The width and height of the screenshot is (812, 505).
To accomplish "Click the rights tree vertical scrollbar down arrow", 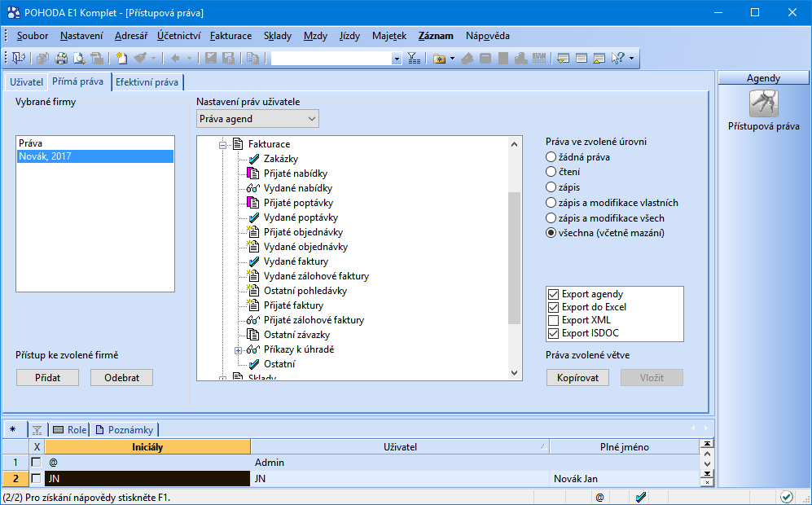I will coord(514,372).
